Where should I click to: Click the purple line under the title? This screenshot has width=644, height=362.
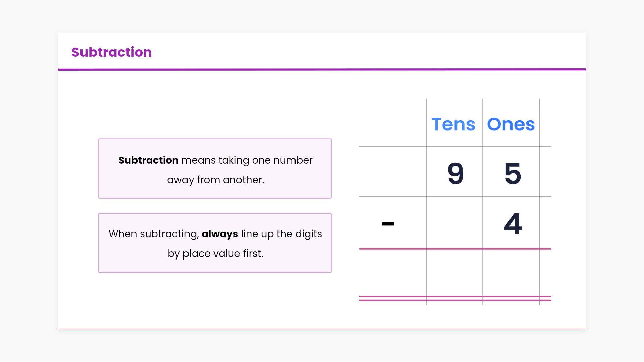tap(322, 69)
